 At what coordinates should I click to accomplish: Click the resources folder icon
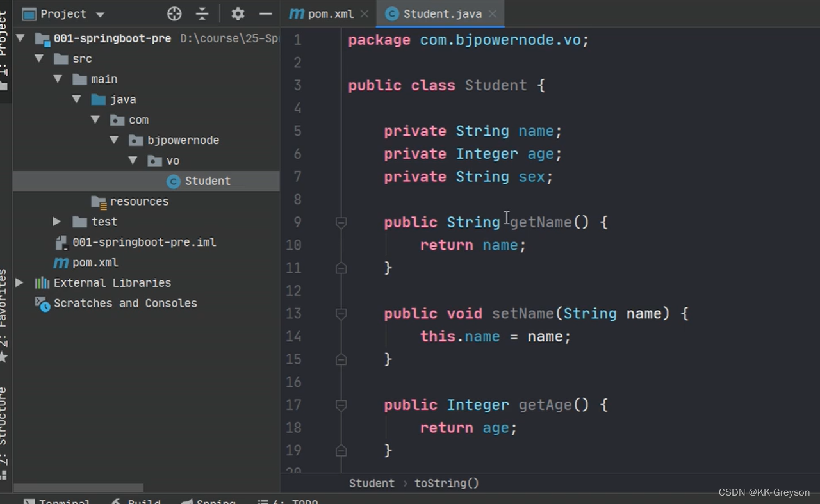(99, 202)
